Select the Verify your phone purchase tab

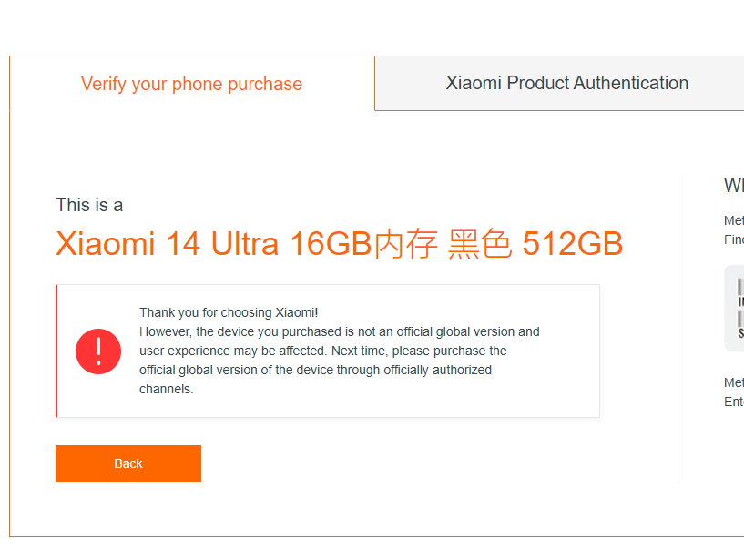191,84
